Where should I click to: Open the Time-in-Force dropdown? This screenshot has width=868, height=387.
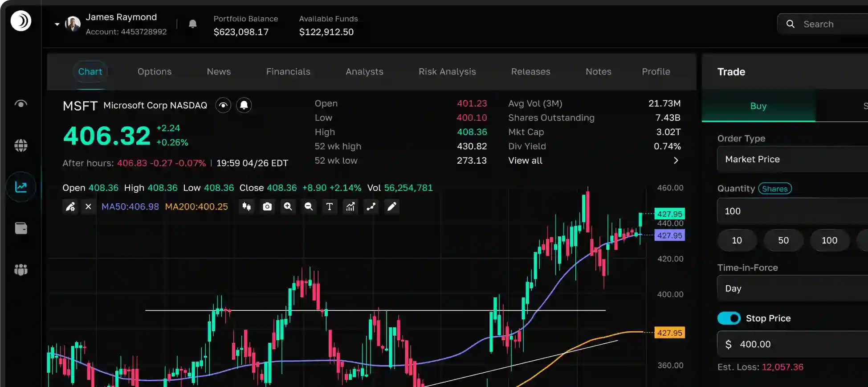point(793,288)
